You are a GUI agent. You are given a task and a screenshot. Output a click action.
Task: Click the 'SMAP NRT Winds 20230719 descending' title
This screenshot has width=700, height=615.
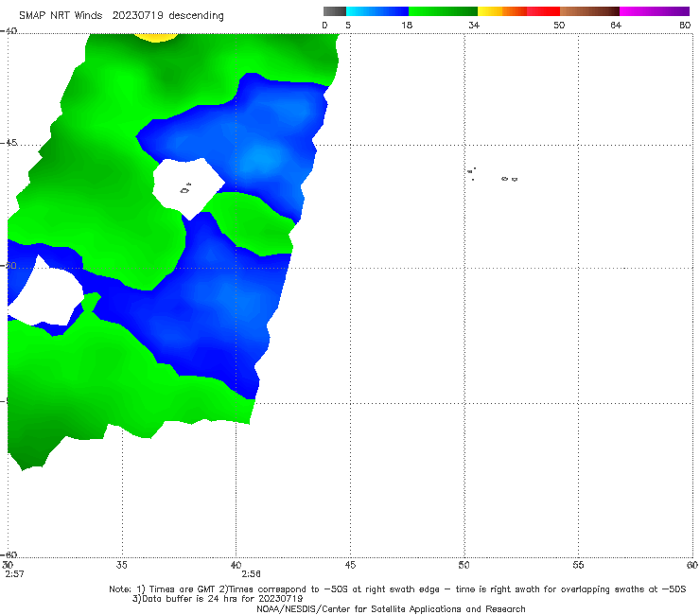121,16
